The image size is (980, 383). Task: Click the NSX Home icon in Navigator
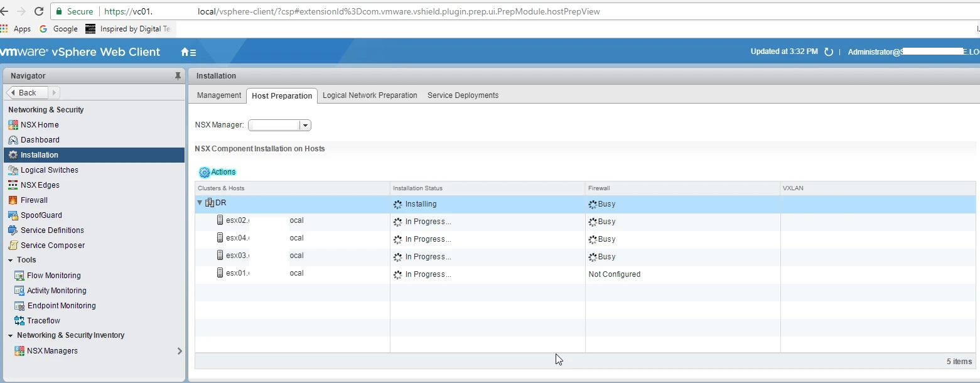(x=13, y=125)
